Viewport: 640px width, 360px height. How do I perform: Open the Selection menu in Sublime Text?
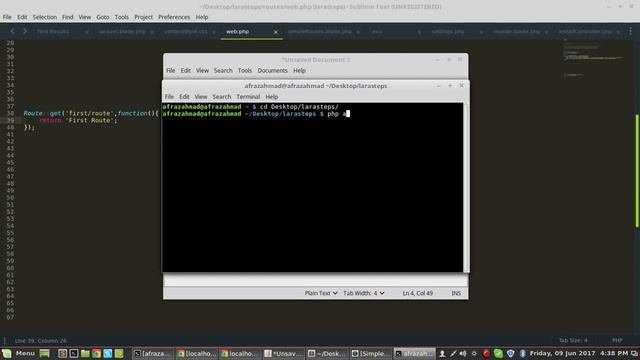[x=44, y=17]
